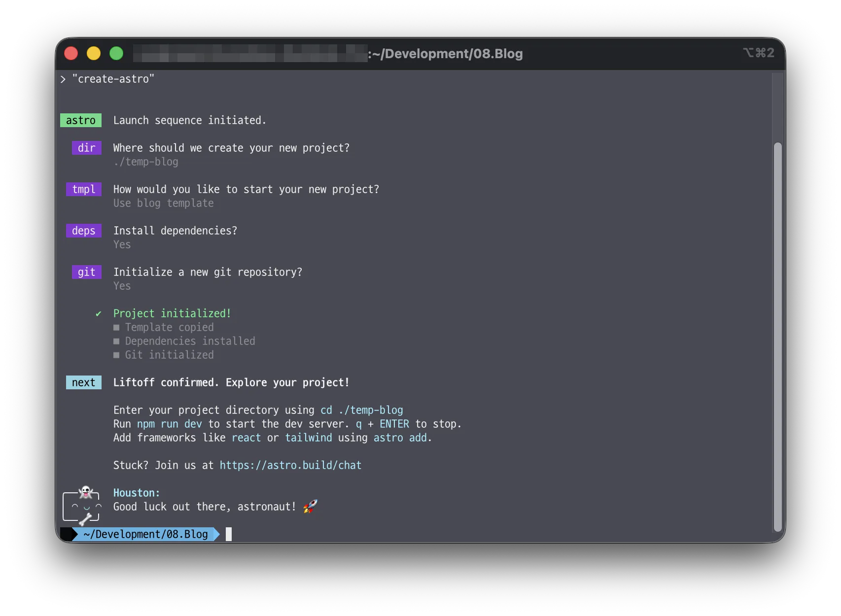Click the ⌥⌘2 shortcut indicator in title bar
This screenshot has height=616, width=841.
click(x=759, y=53)
